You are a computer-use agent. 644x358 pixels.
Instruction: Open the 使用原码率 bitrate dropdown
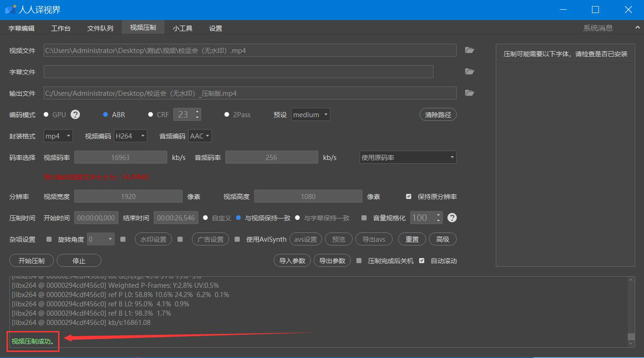pyautogui.click(x=408, y=158)
